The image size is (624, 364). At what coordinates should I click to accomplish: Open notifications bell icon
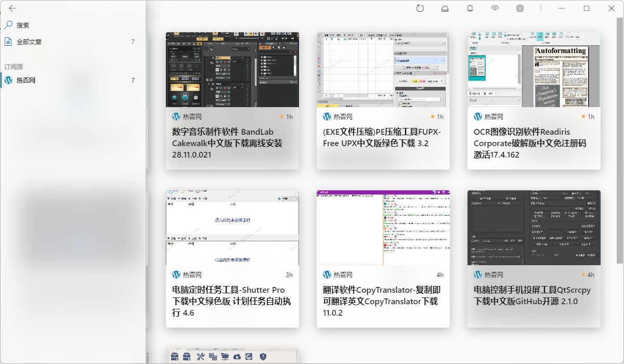pos(470,8)
